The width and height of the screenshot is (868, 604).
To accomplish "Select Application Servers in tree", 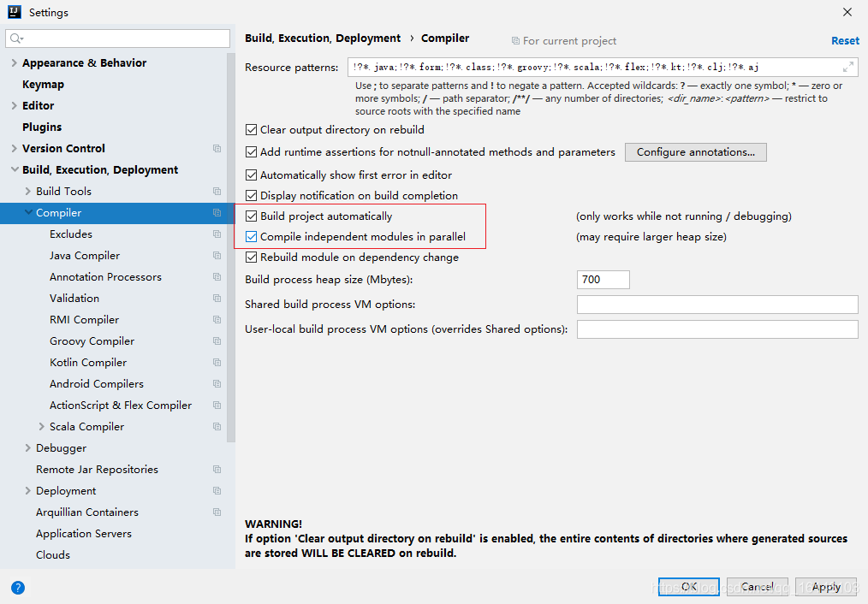I will pyautogui.click(x=84, y=534).
